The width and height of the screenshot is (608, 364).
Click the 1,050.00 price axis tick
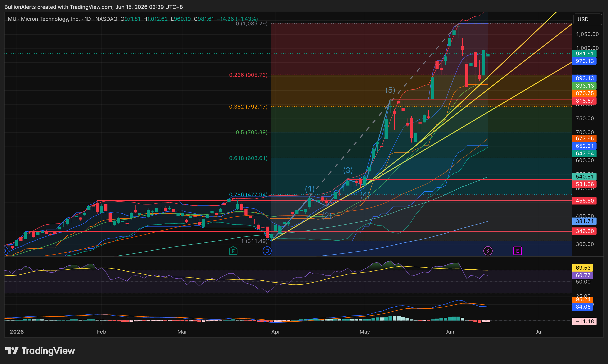tap(587, 34)
